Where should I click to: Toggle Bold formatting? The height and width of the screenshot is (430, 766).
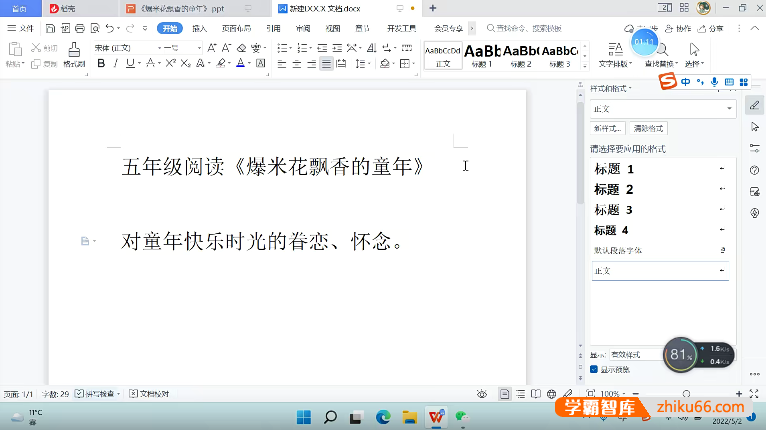coord(101,63)
